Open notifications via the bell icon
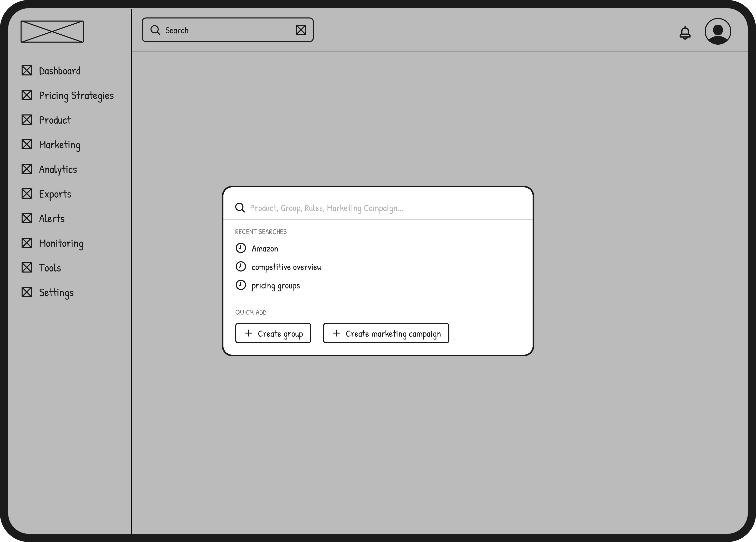 (685, 33)
